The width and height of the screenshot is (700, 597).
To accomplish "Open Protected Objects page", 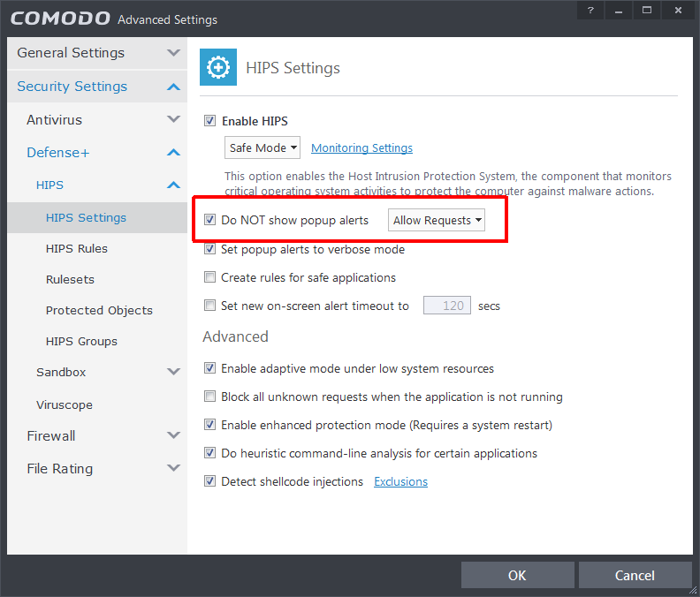I will (x=99, y=311).
